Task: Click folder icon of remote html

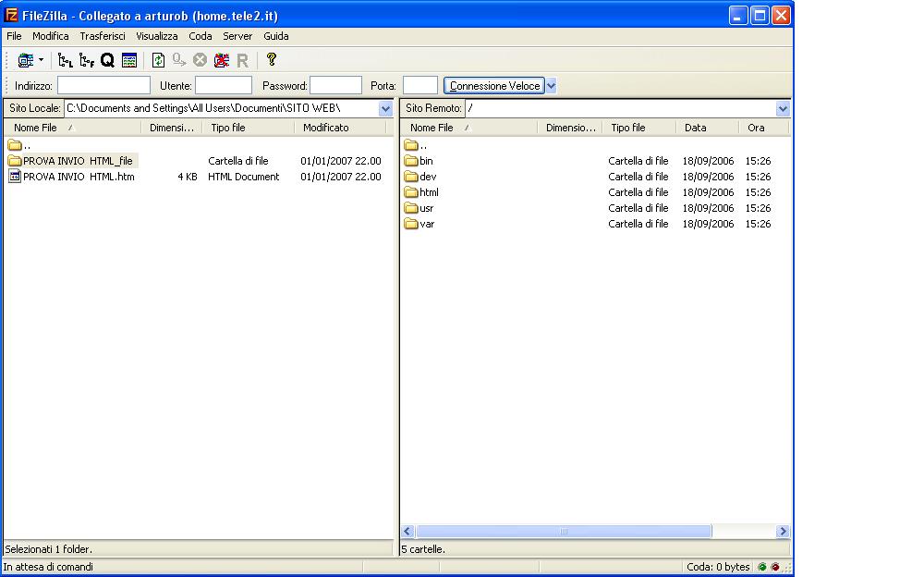Action: (411, 192)
